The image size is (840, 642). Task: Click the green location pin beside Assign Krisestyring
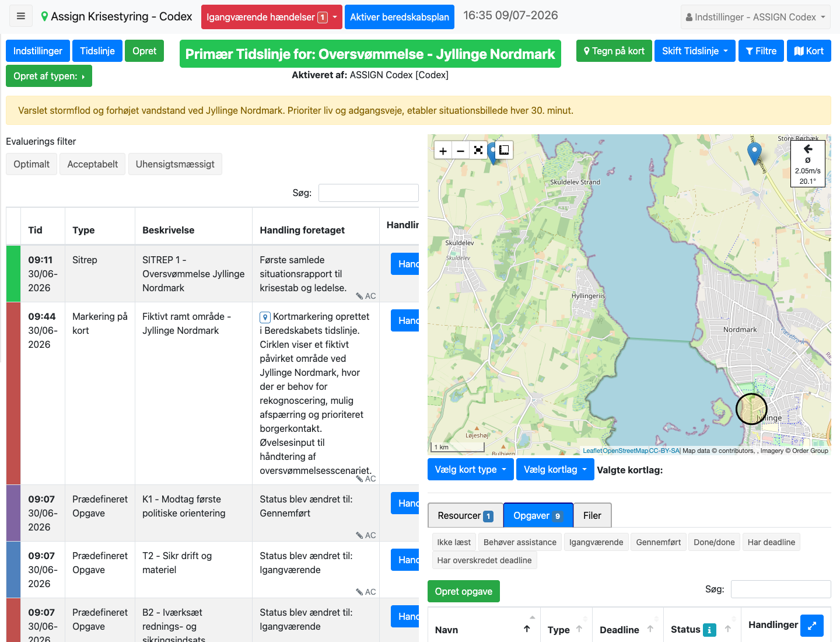point(44,17)
